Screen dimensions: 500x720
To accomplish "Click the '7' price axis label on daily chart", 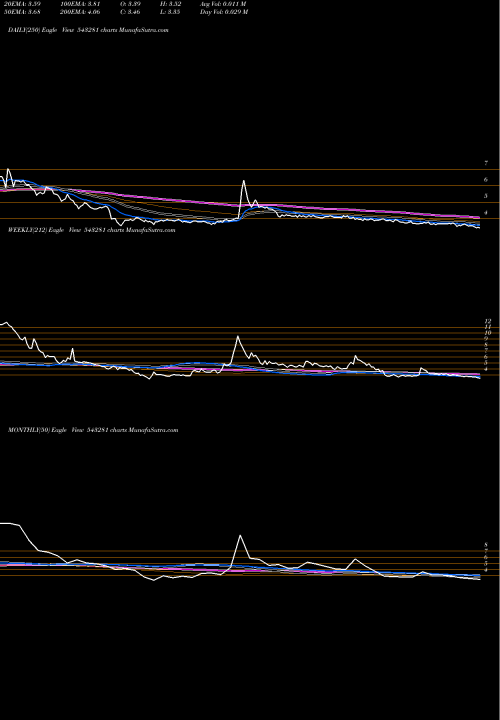I will (x=486, y=163).
